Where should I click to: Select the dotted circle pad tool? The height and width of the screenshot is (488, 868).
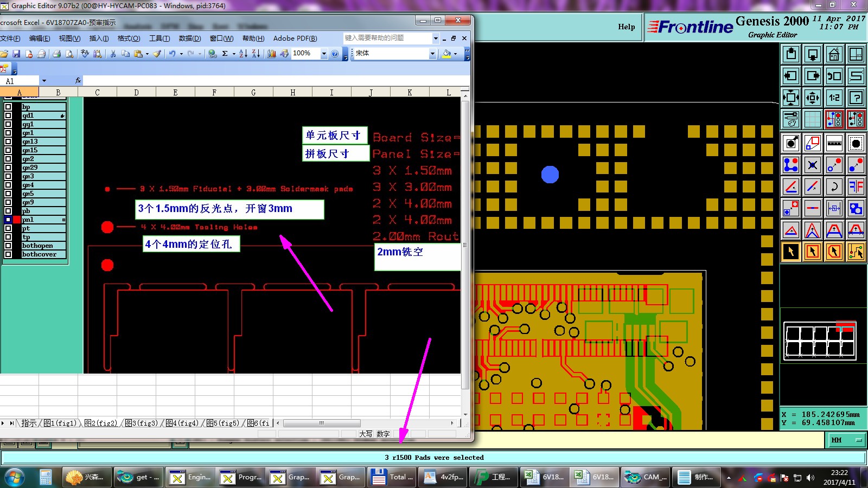click(x=856, y=143)
